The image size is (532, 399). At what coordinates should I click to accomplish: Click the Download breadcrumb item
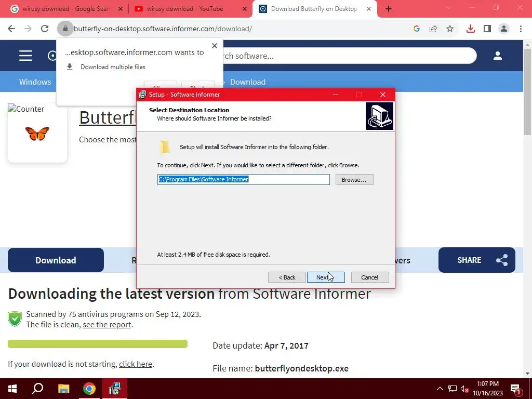[248, 82]
